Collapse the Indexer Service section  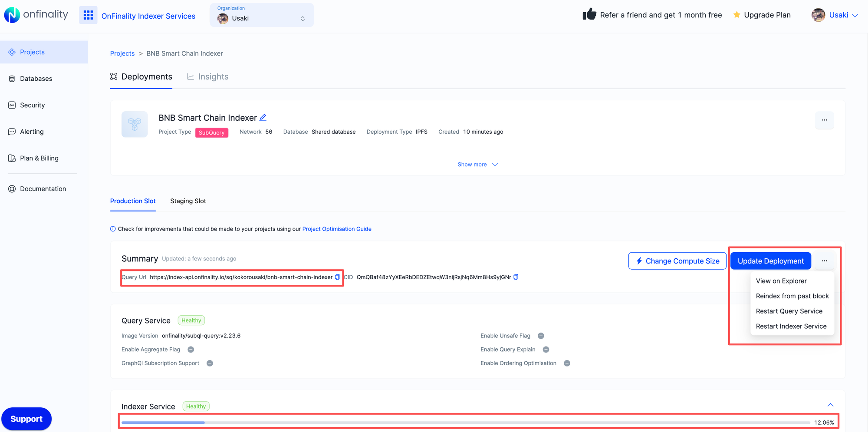pyautogui.click(x=830, y=405)
